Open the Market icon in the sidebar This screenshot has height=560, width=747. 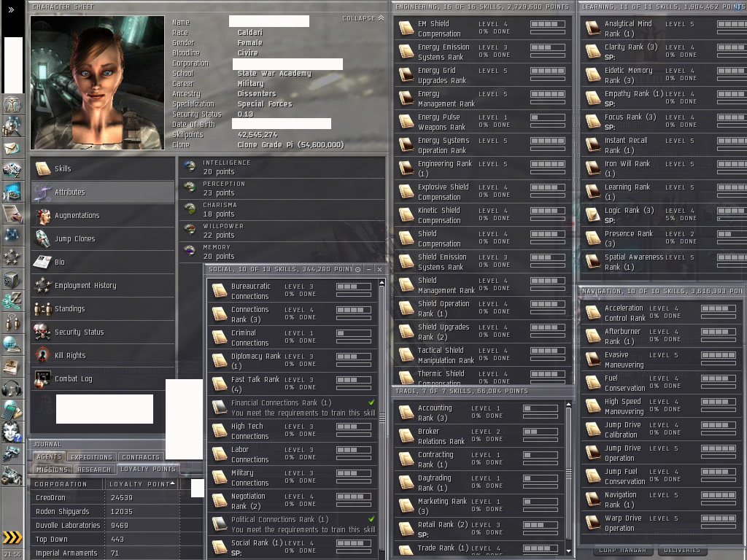12,192
